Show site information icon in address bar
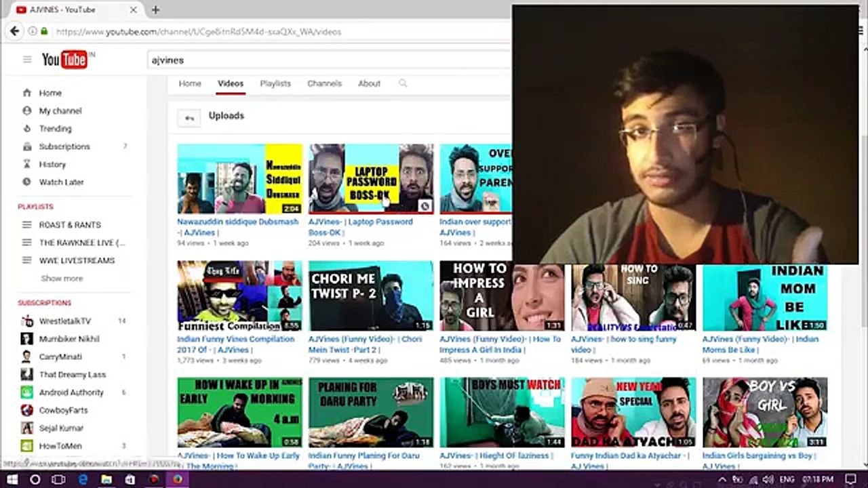Viewport: 868px width, 488px height. [33, 31]
